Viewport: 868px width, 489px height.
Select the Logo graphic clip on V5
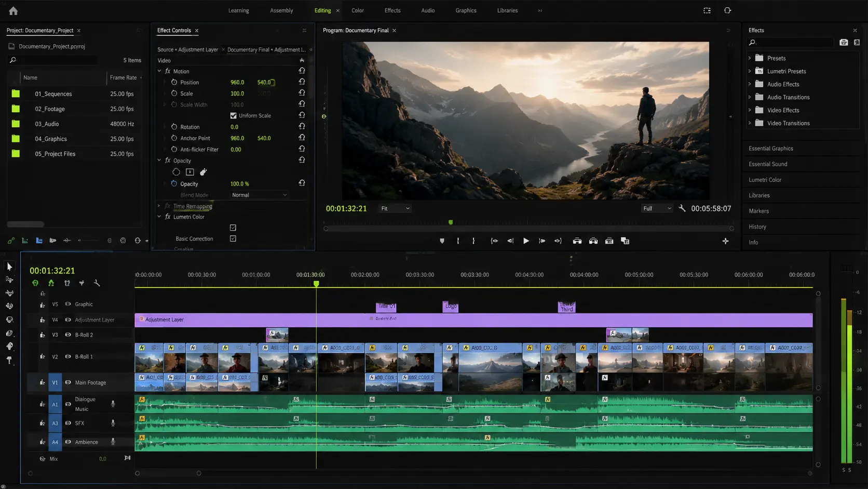451,306
